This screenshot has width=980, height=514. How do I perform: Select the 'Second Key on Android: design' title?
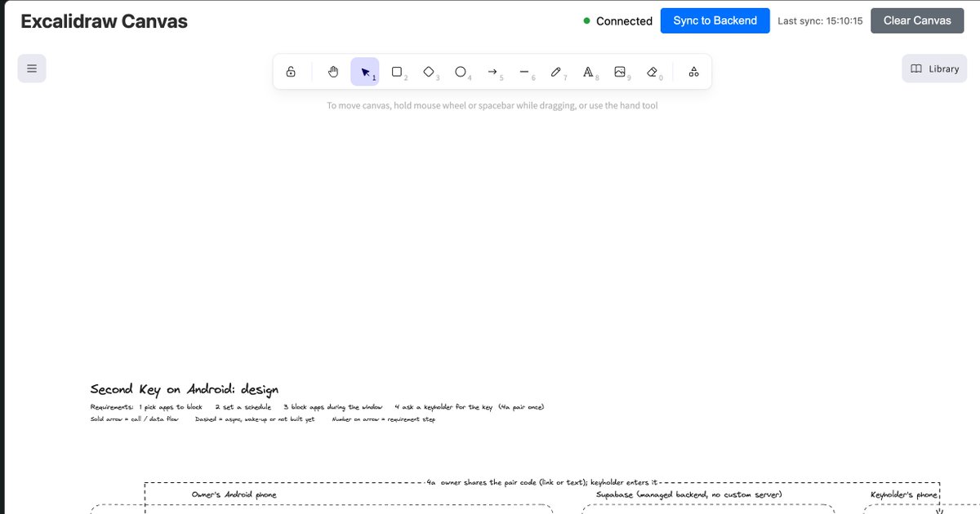(x=185, y=389)
